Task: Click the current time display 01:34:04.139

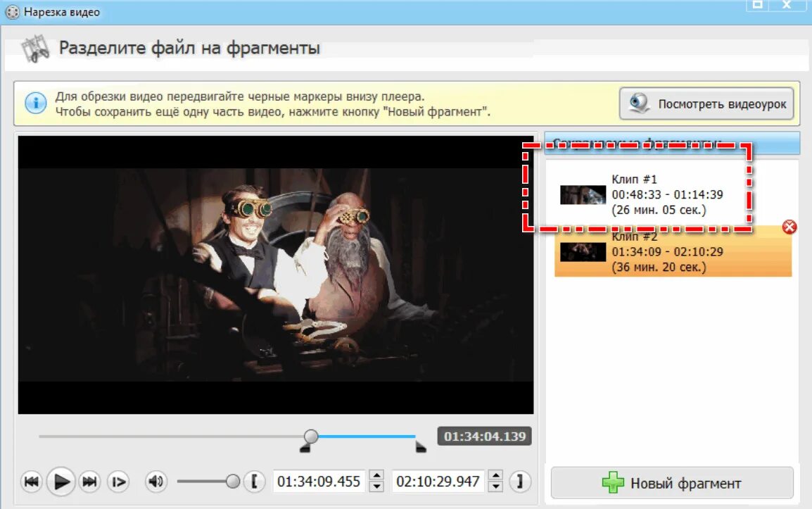Action: pyautogui.click(x=484, y=436)
